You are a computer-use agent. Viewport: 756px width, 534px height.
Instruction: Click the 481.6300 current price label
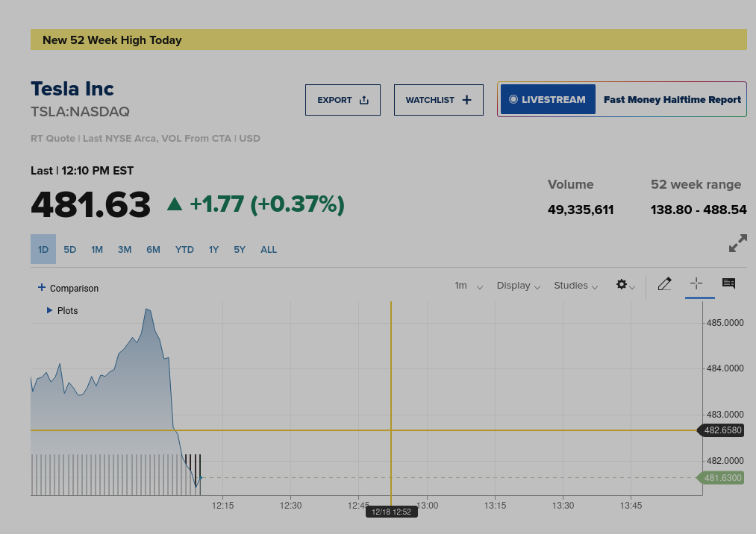(x=722, y=477)
